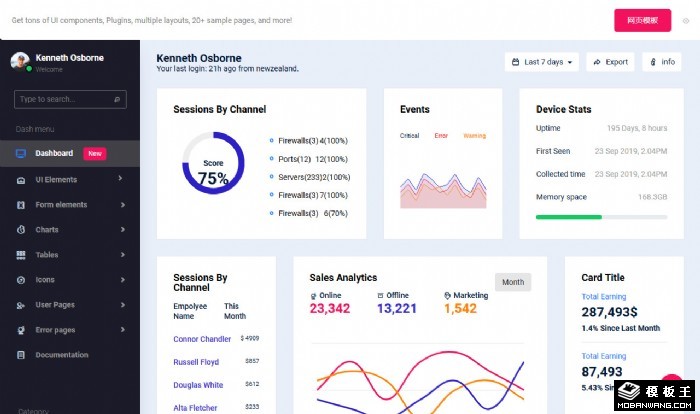Click the magnifier icon in search box
The width and height of the screenshot is (700, 414).
(x=118, y=99)
